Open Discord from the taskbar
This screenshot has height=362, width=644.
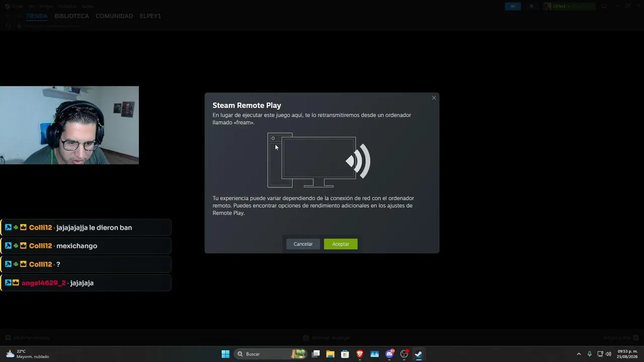coord(389,354)
